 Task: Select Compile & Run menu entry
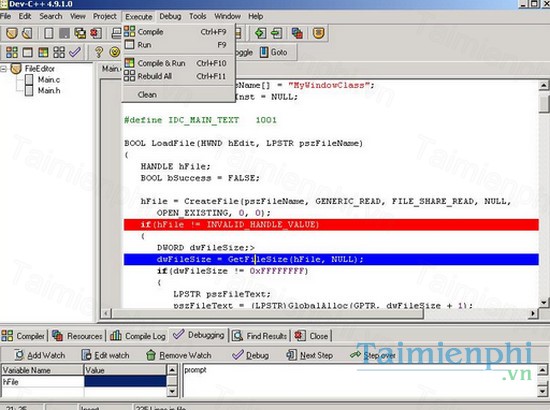[x=178, y=63]
